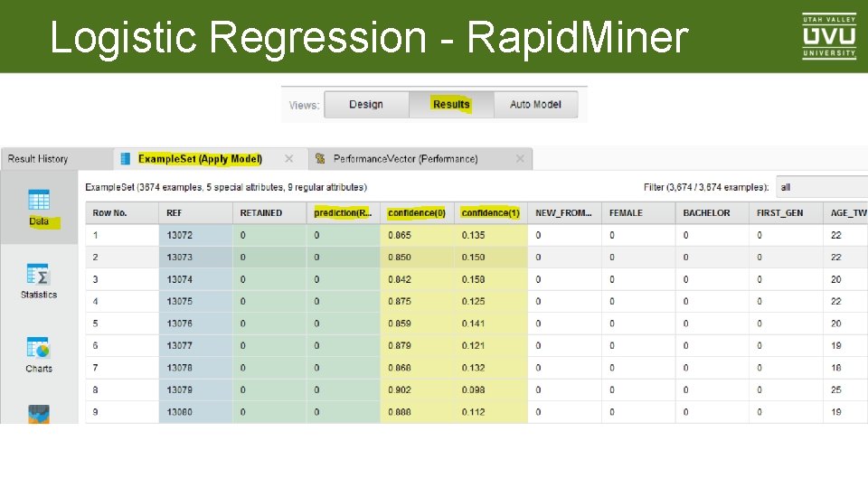
Task: Sort by the confidence(1) column header
Action: tap(490, 213)
